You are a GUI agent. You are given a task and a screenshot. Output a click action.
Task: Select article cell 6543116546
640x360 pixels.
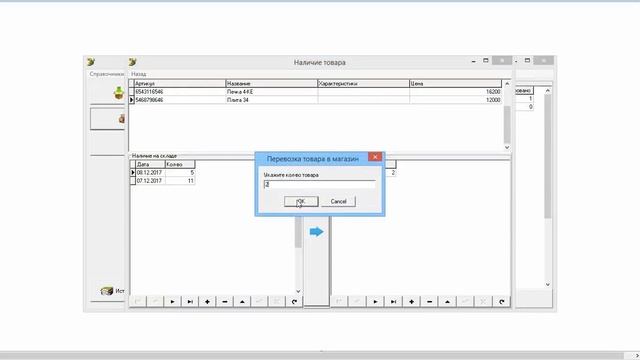pos(180,92)
